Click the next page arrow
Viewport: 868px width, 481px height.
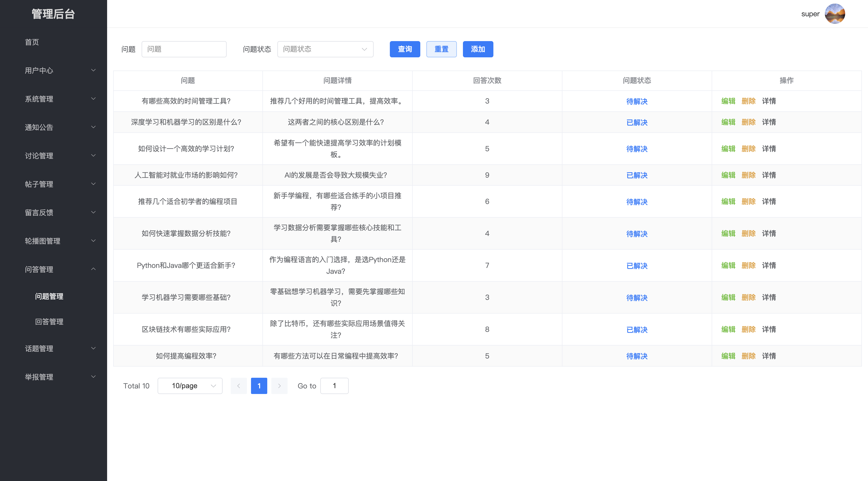[x=279, y=386]
